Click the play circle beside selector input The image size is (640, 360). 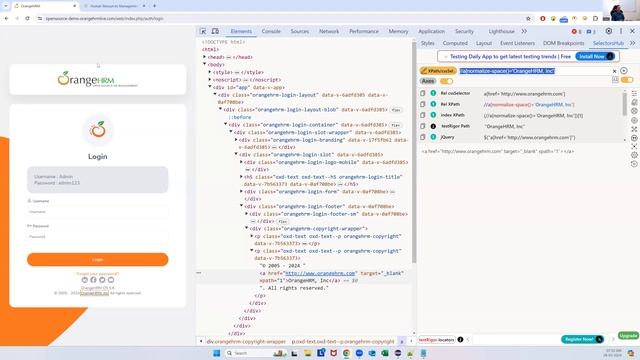tap(624, 71)
